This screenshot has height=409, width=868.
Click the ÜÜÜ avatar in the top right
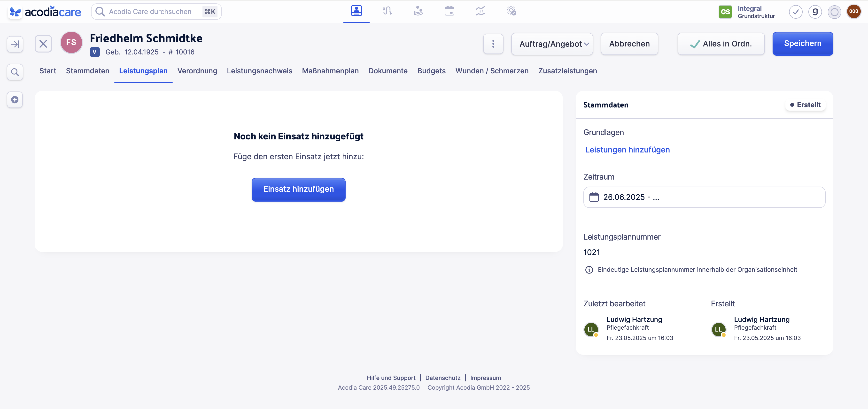[x=854, y=11]
